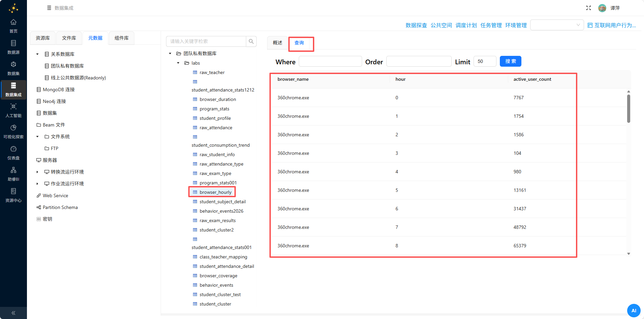Click the magnifier search icon in keyword box

(251, 41)
